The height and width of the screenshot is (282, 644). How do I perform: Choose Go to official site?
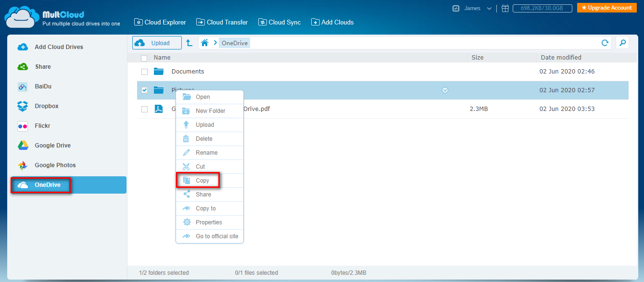click(210, 236)
